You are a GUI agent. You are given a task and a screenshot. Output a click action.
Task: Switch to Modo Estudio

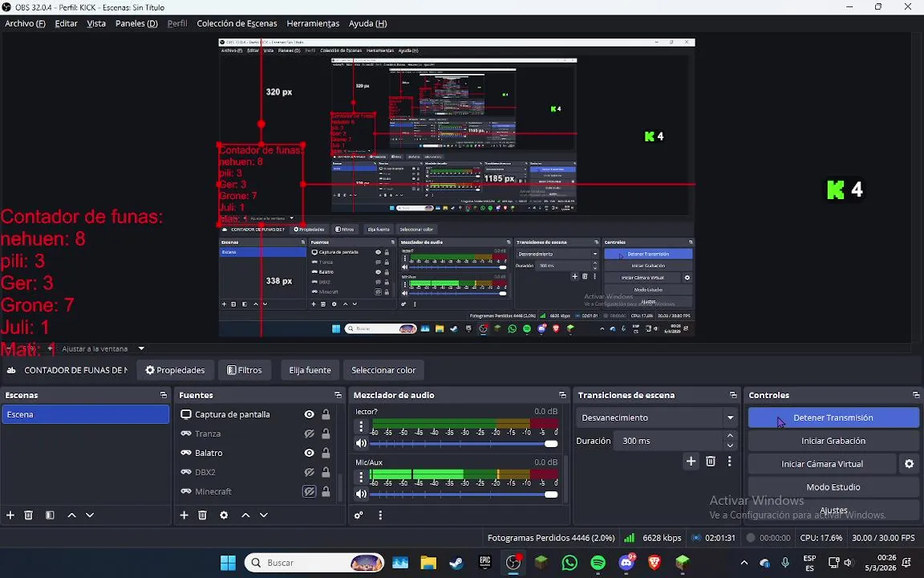(833, 487)
